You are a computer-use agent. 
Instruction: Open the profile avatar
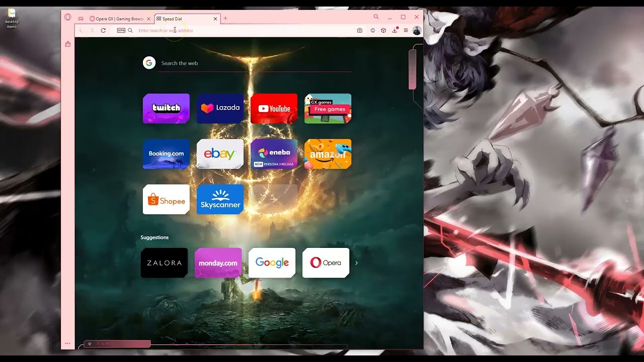pos(417,31)
